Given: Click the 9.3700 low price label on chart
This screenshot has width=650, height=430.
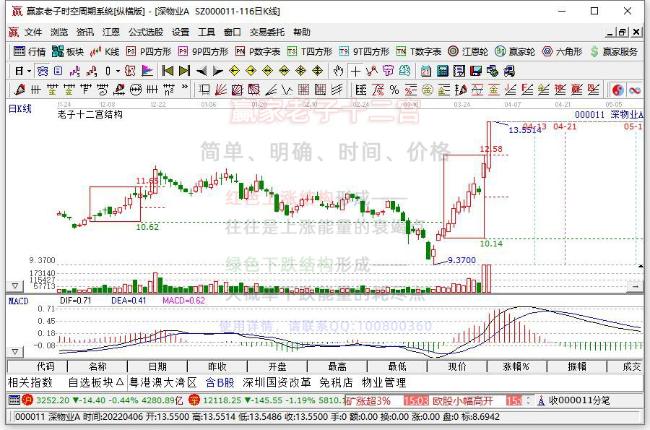Looking at the screenshot, I should (461, 260).
